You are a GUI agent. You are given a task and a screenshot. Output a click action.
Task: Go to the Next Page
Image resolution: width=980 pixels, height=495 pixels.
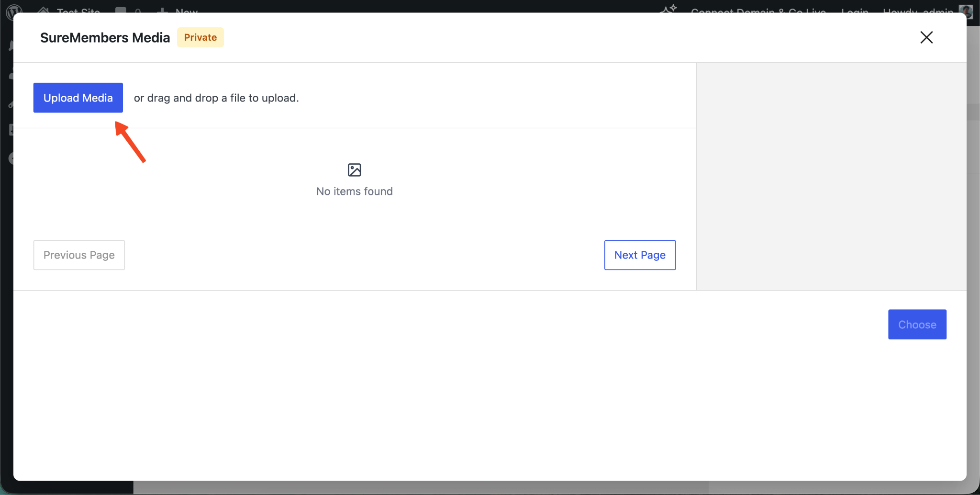[640, 255]
